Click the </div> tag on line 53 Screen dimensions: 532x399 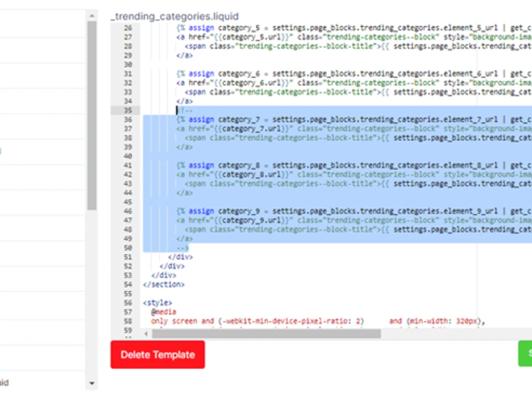[x=164, y=275]
